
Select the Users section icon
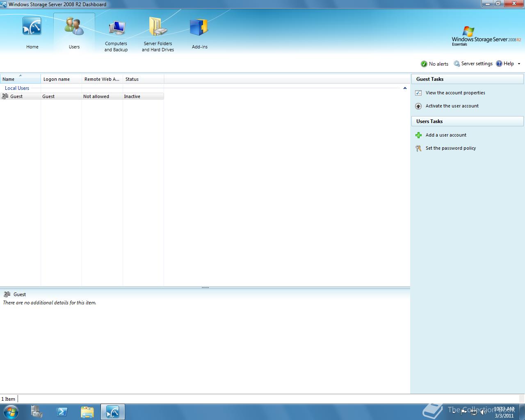(x=74, y=26)
